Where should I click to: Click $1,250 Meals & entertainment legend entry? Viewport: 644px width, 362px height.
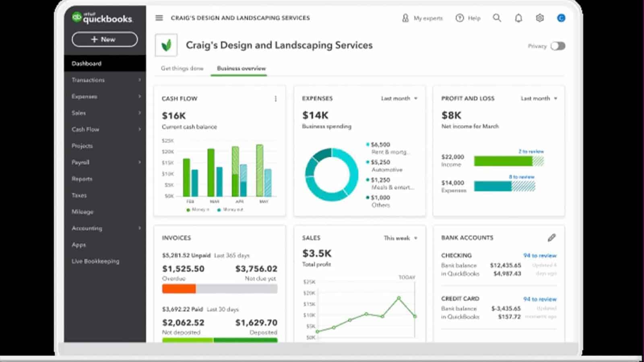click(390, 183)
